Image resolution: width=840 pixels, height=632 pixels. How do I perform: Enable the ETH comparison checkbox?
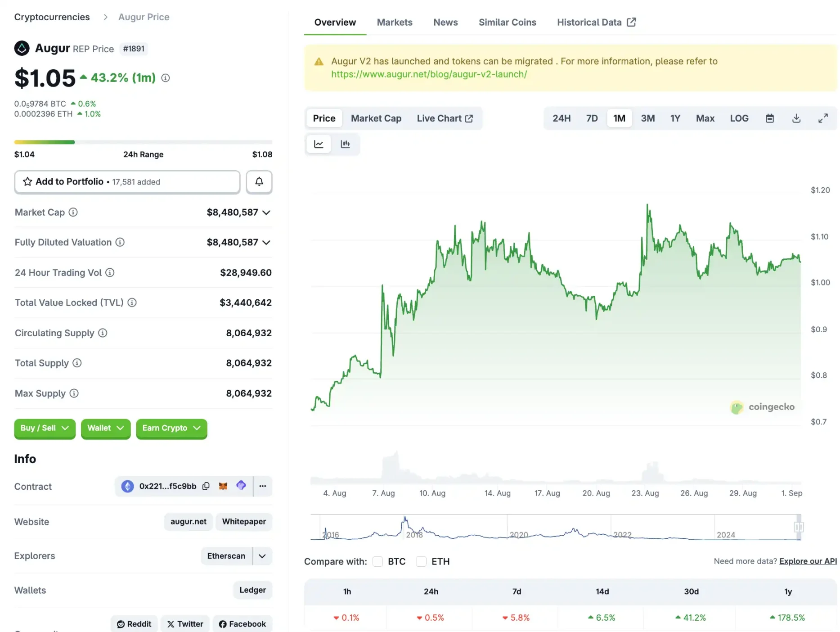[x=421, y=561]
